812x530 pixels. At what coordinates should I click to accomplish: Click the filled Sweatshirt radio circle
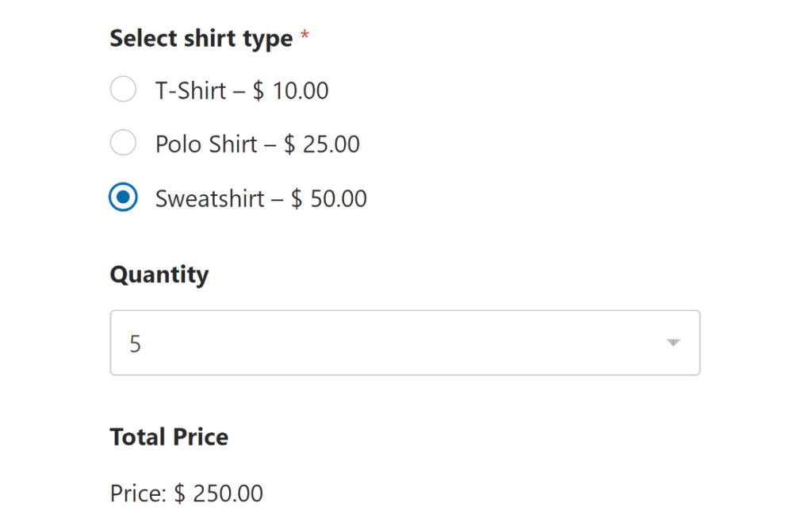pos(123,197)
